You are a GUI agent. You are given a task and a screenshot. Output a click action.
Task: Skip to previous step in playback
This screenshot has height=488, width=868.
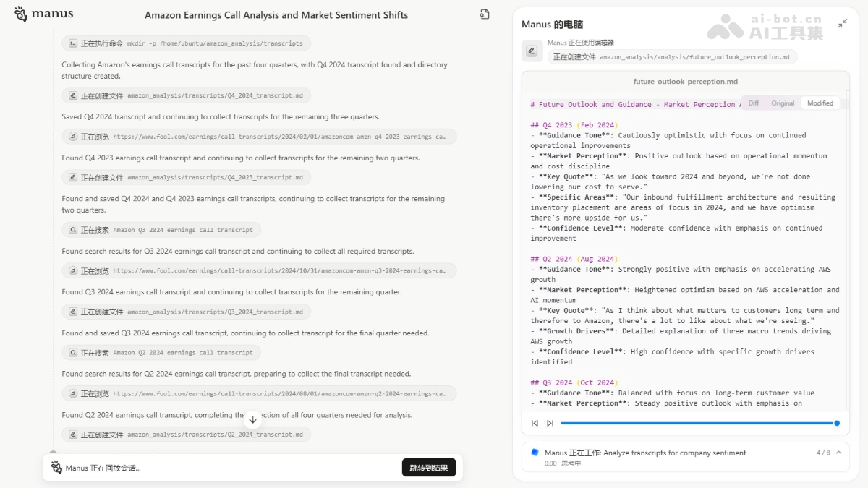click(x=535, y=423)
